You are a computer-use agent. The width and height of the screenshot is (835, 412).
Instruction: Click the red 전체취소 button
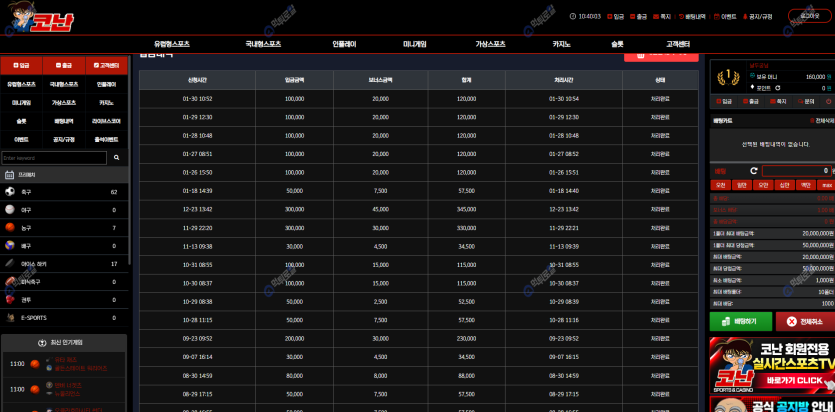coord(805,322)
